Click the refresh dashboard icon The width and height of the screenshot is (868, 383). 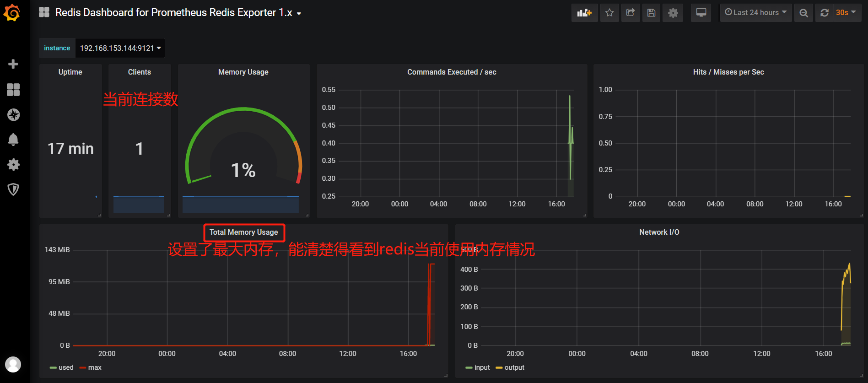(825, 13)
